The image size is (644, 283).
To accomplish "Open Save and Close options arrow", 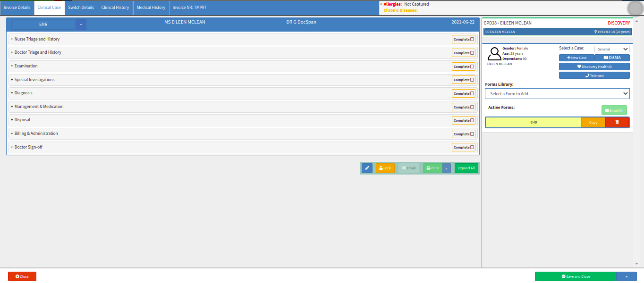I will click(627, 276).
